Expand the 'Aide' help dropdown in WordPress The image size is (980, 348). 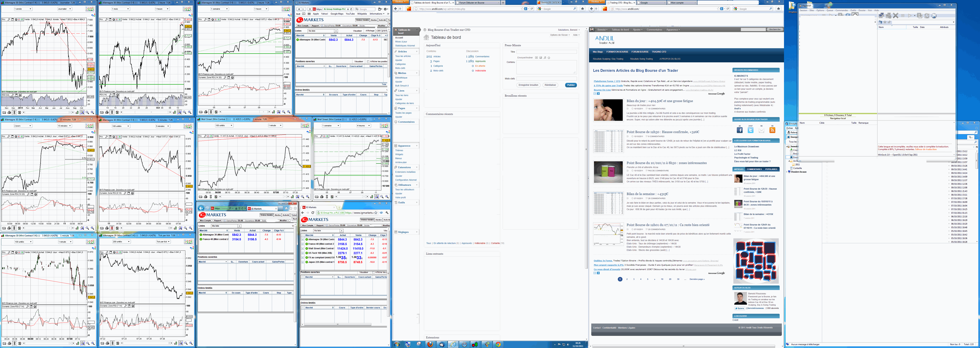pos(576,35)
